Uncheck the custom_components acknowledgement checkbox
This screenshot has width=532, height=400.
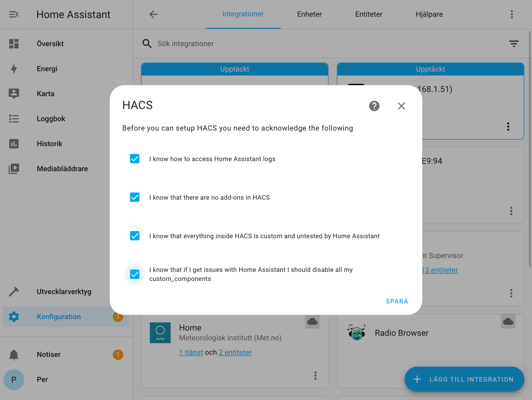point(135,274)
